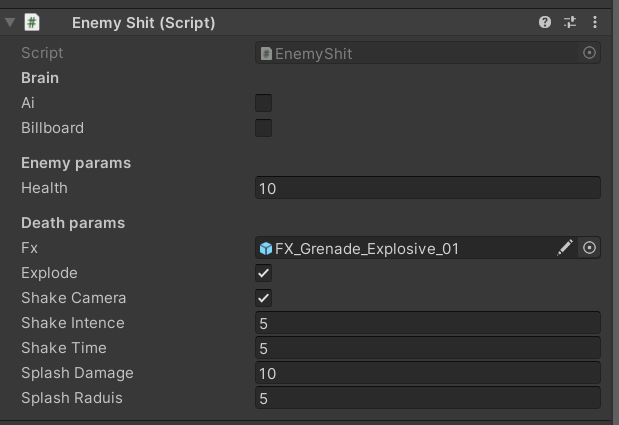Image resolution: width=619 pixels, height=425 pixels.
Task: Click the Splash Raduis value field
Action: click(x=428, y=398)
